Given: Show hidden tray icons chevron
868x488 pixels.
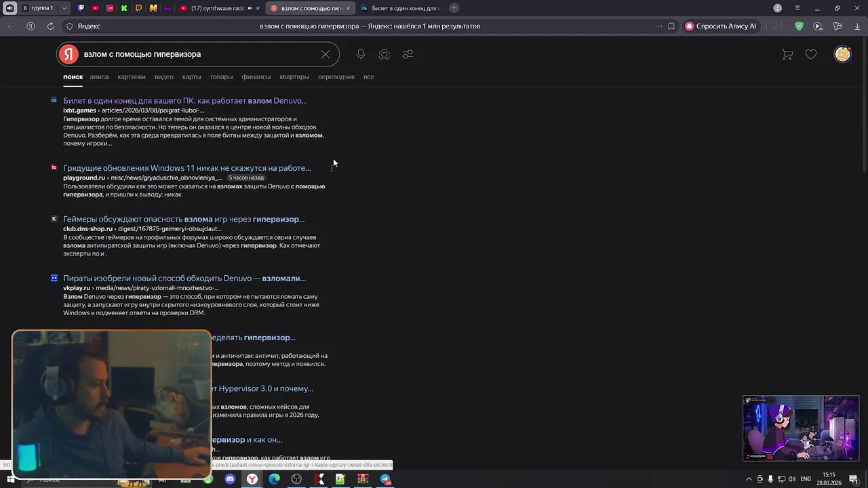Looking at the screenshot, I should (749, 479).
